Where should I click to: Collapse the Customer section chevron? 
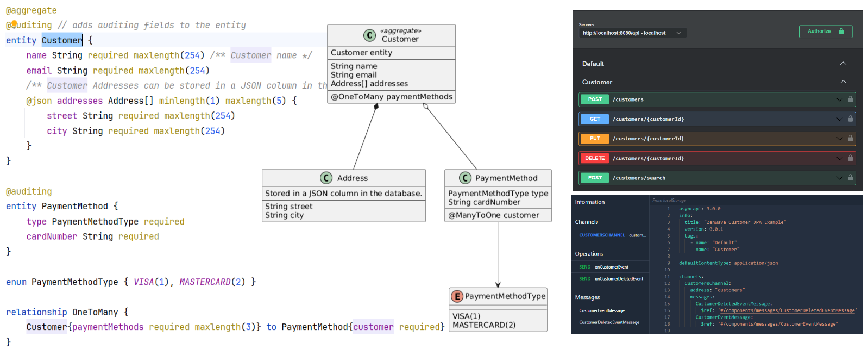click(843, 82)
